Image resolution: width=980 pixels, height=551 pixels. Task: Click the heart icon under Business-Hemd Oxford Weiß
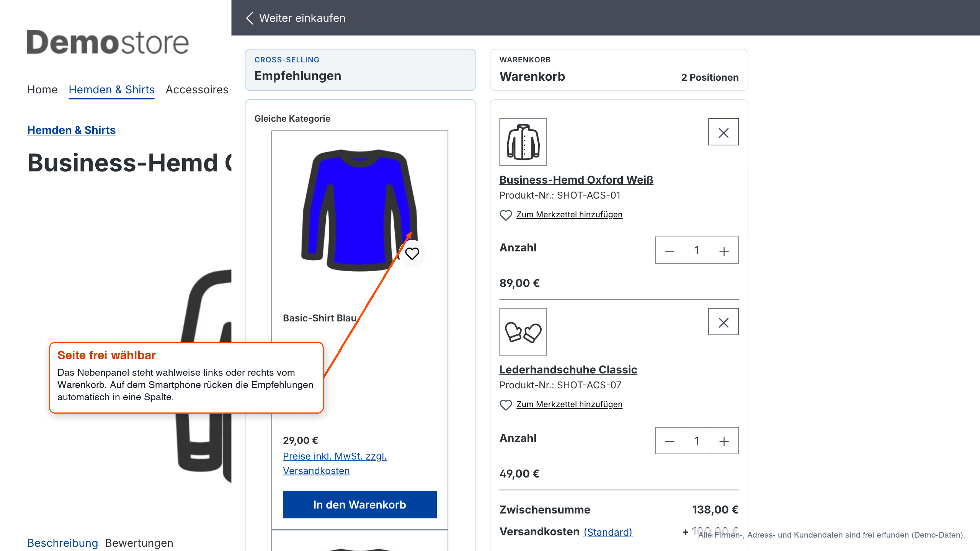(506, 215)
